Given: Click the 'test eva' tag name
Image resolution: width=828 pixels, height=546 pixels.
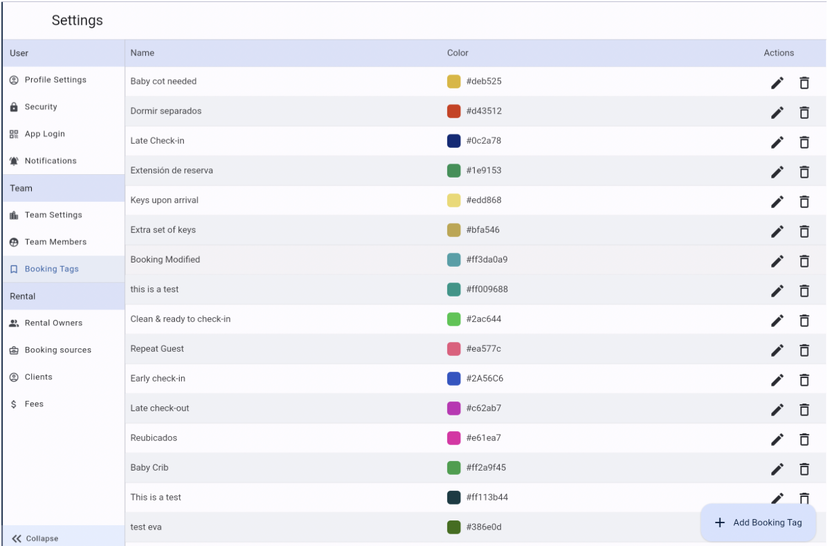Looking at the screenshot, I should 146,527.
